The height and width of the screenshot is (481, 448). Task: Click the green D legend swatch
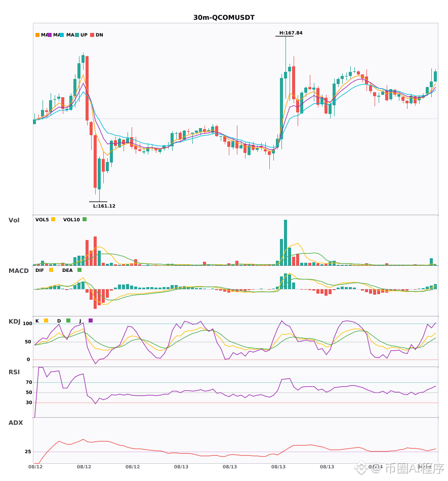tap(68, 320)
